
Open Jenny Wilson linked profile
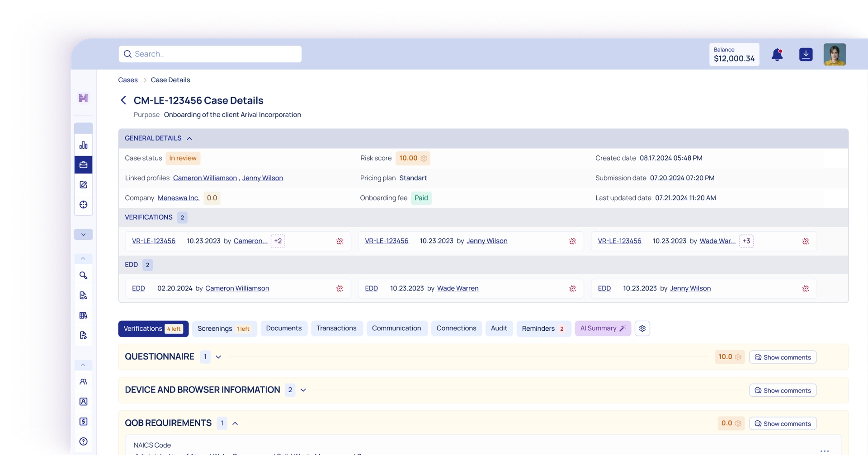click(263, 178)
